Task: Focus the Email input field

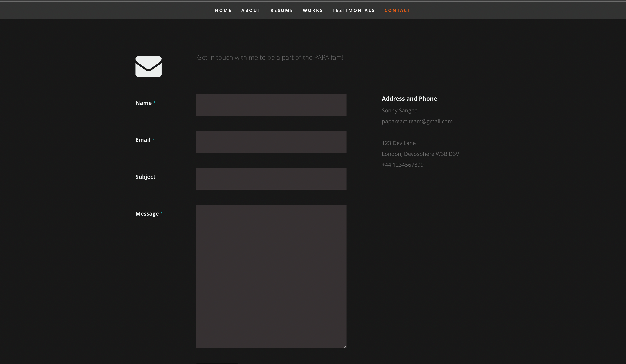Action: 271,142
